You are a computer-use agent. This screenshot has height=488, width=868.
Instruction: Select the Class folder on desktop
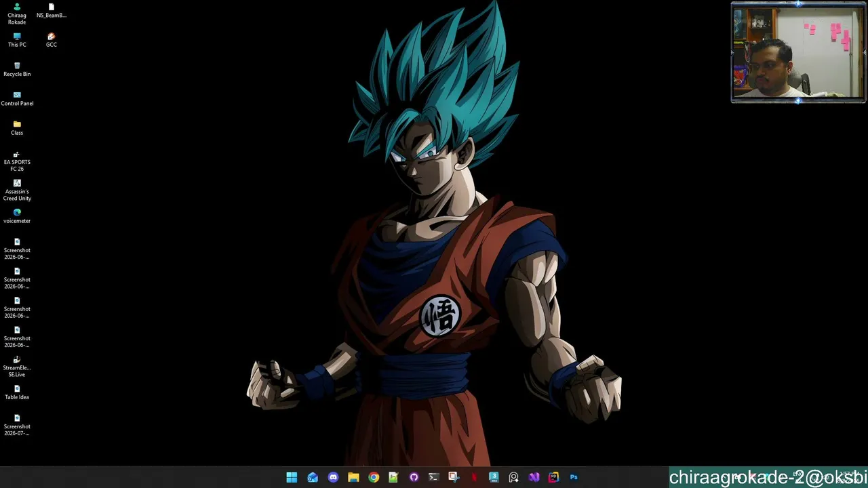(x=17, y=128)
